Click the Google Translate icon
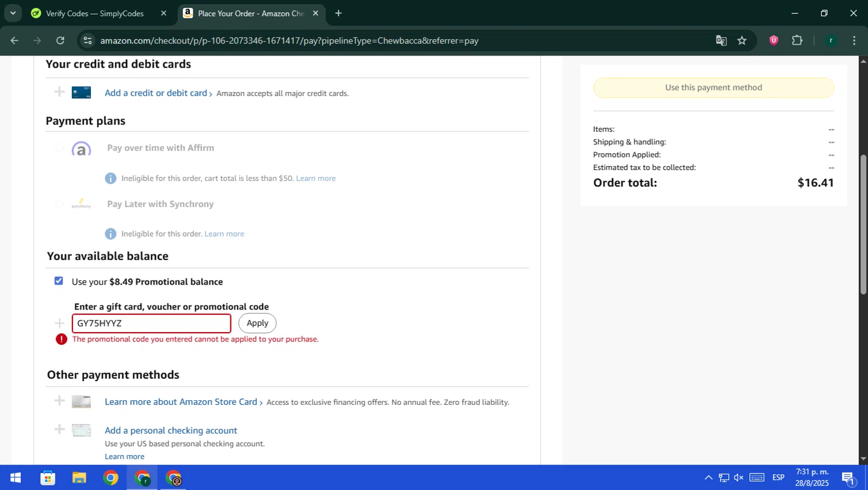 [x=721, y=40]
